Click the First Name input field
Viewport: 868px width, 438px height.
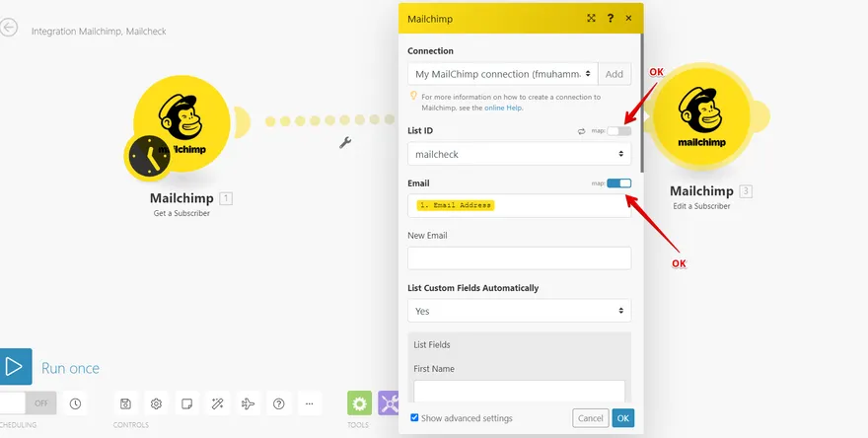519,391
